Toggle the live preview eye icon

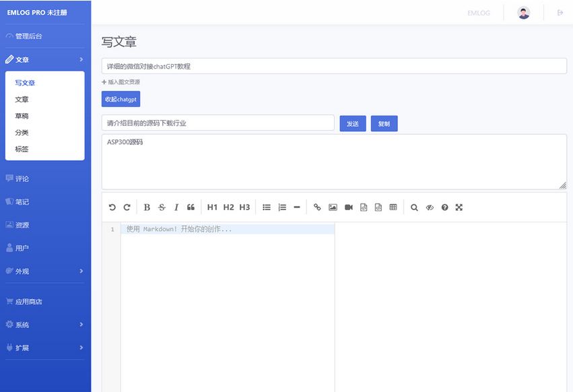[430, 207]
